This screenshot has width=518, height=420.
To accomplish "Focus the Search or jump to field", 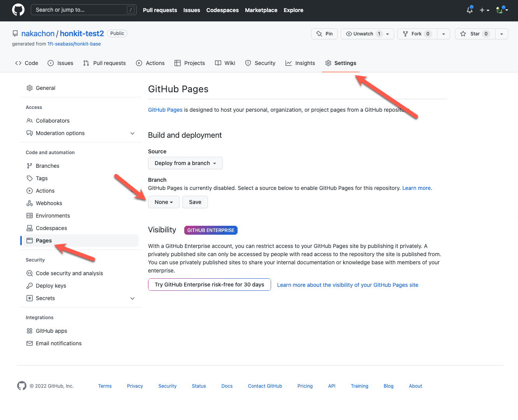I will point(84,10).
